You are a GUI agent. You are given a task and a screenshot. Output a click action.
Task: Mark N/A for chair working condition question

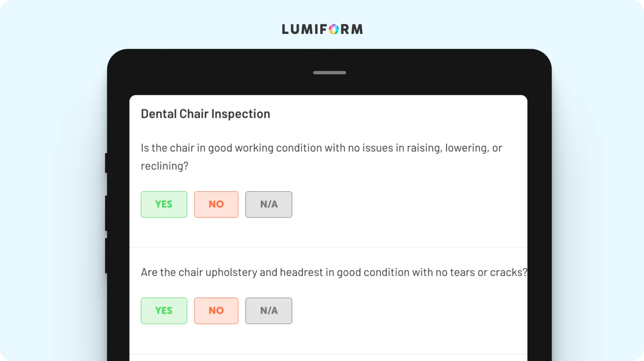click(269, 204)
